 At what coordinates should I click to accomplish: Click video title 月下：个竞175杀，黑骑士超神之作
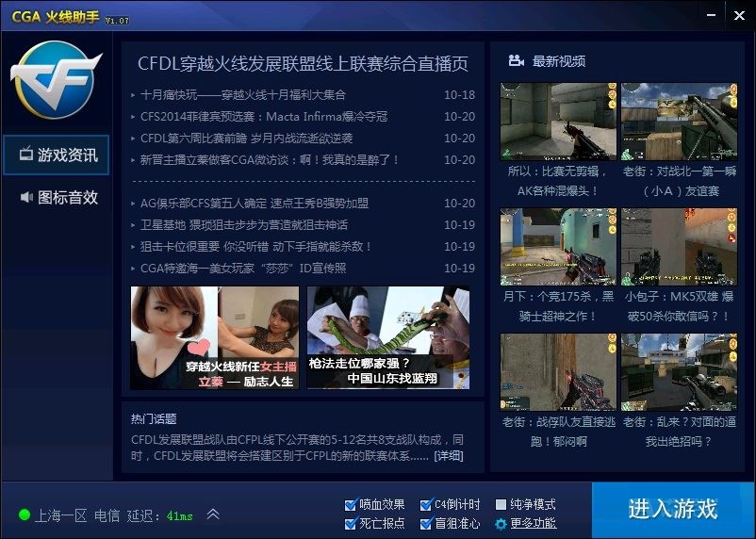558,306
